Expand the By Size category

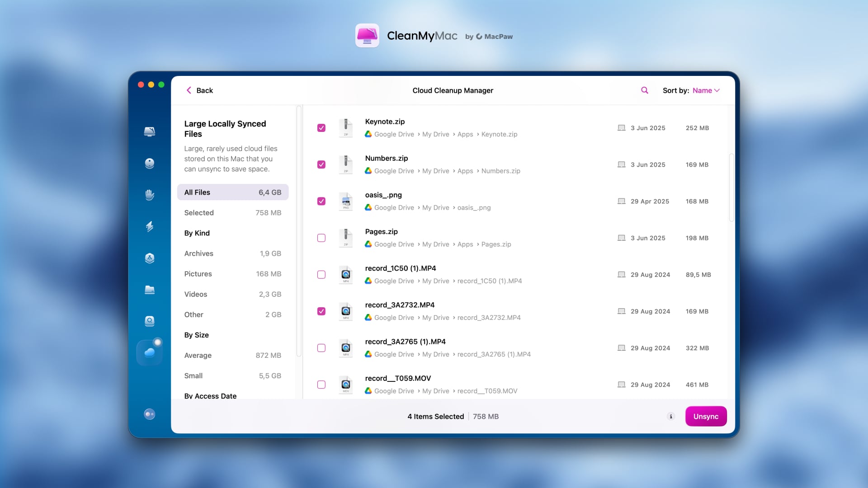point(196,335)
